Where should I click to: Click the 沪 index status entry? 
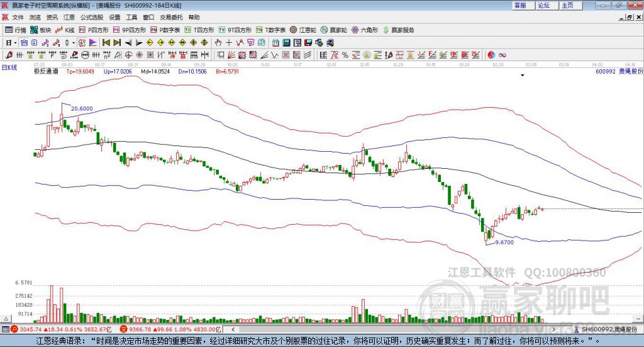click(61, 329)
